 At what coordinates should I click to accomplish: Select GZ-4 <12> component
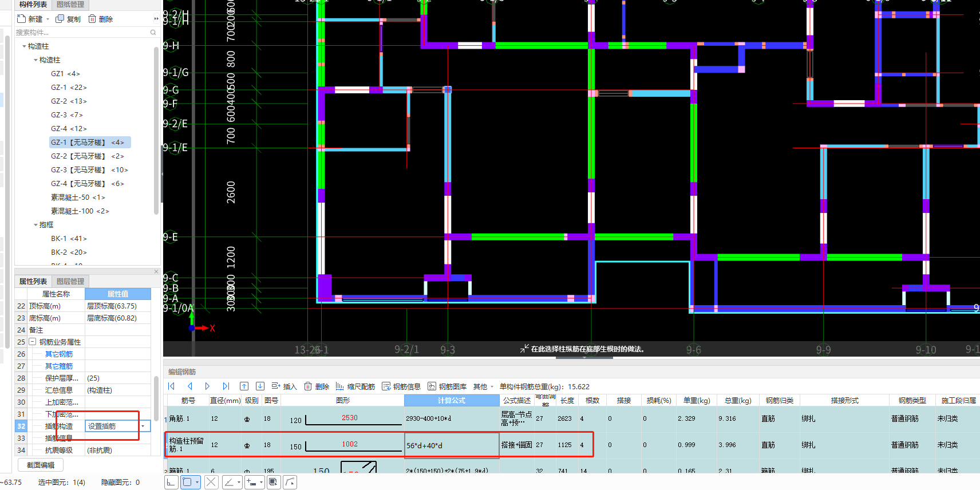[x=69, y=128]
